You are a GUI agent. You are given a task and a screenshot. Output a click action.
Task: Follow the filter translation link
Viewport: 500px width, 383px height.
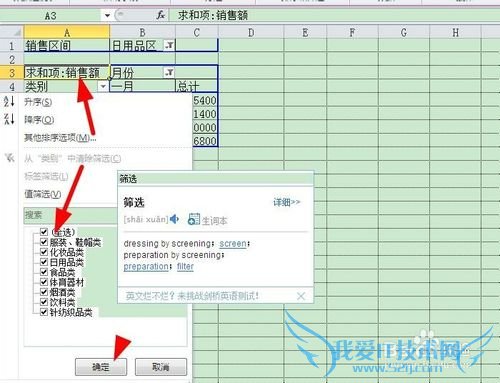[185, 267]
